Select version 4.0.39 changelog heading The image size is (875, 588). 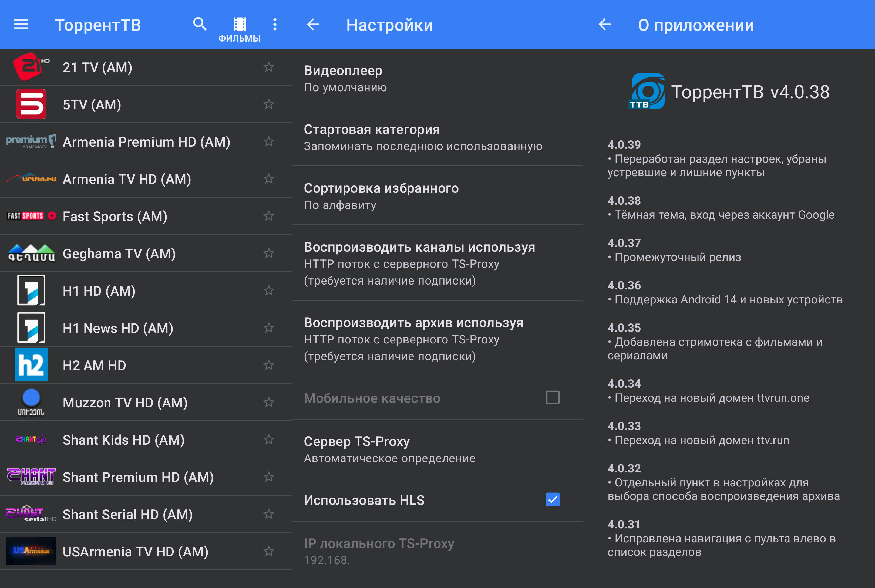coord(624,144)
